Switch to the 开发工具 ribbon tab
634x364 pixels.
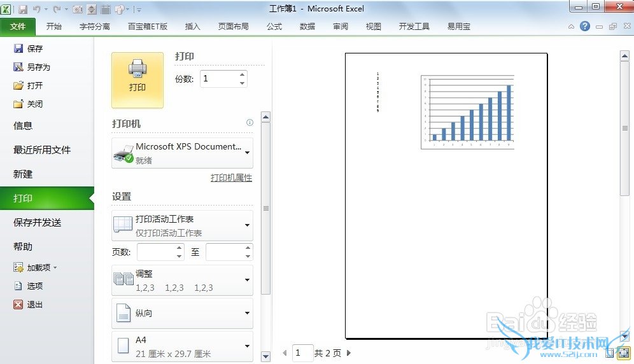pos(414,27)
